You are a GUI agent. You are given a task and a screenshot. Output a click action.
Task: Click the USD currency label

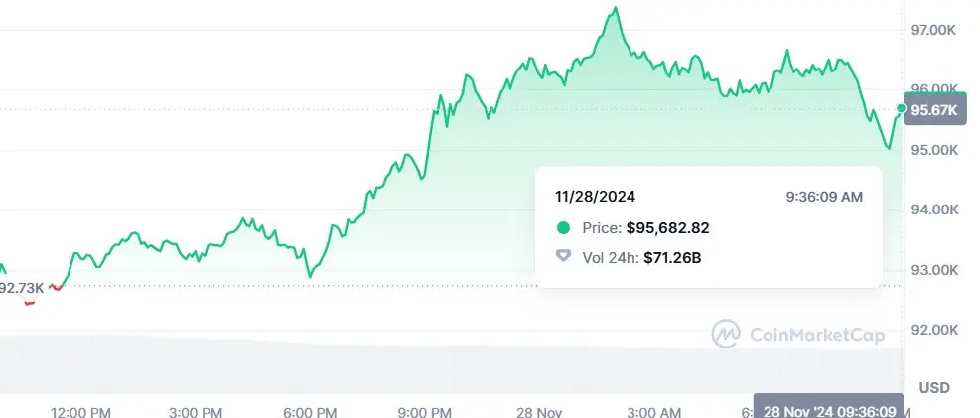[x=934, y=387]
